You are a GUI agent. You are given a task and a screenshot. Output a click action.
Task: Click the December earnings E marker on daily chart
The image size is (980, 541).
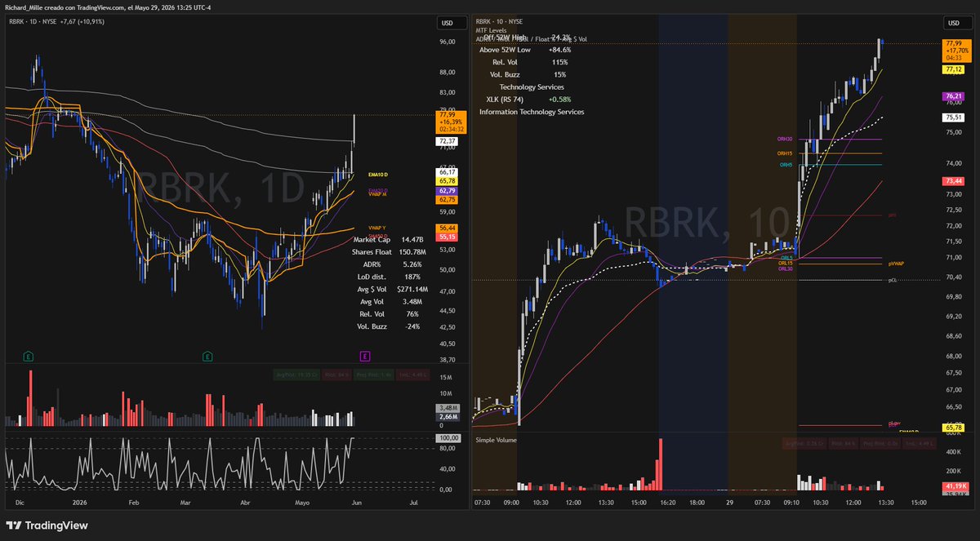tap(29, 356)
